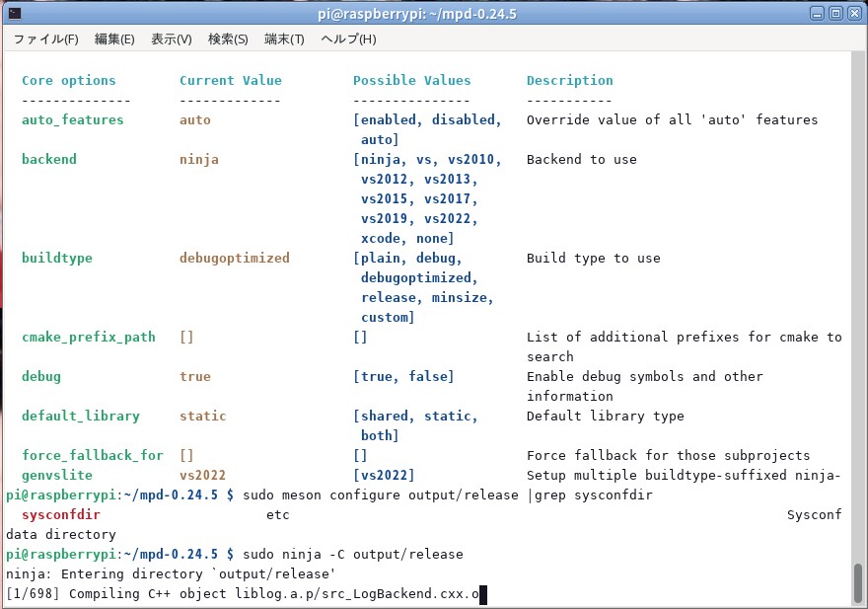The height and width of the screenshot is (609, 868).
Task: Maximize the terminal window
Action: (x=834, y=14)
